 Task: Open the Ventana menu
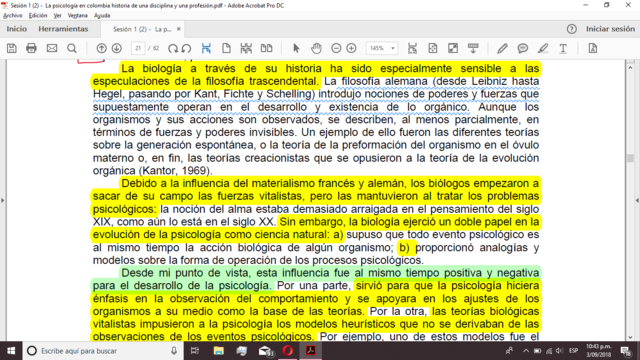tap(78, 16)
